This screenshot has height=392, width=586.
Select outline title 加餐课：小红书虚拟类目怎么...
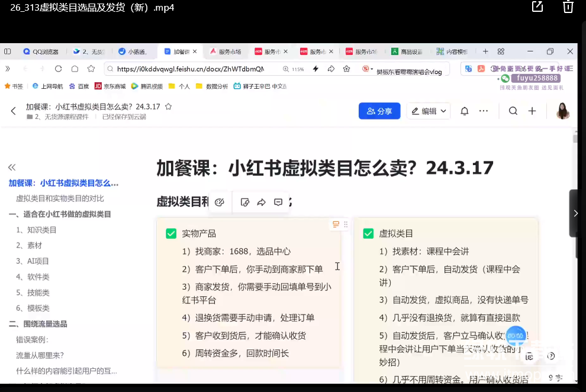pyautogui.click(x=63, y=183)
